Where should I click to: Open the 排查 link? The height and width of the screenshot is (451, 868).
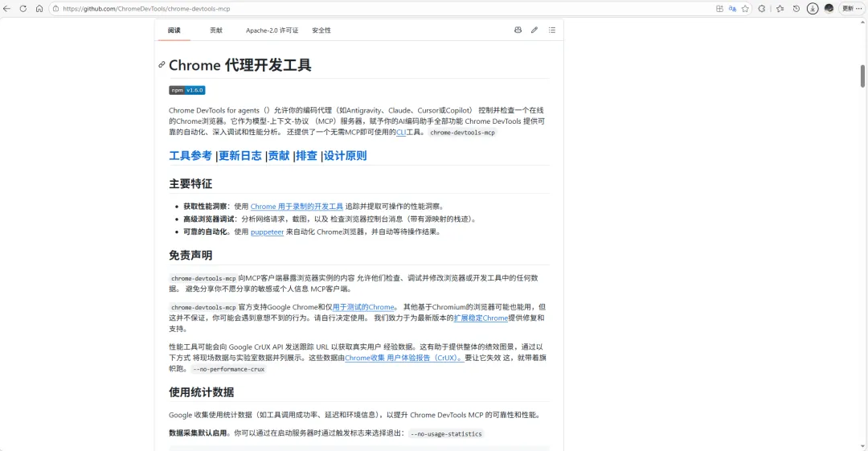click(307, 156)
